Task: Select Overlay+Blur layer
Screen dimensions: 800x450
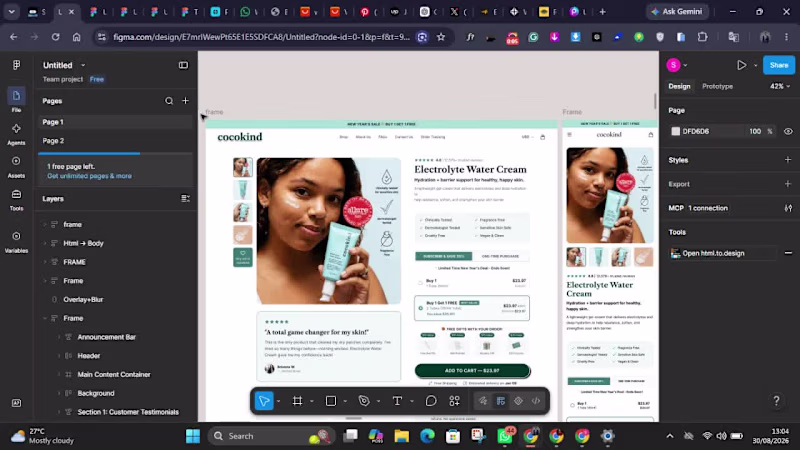Action: point(83,299)
